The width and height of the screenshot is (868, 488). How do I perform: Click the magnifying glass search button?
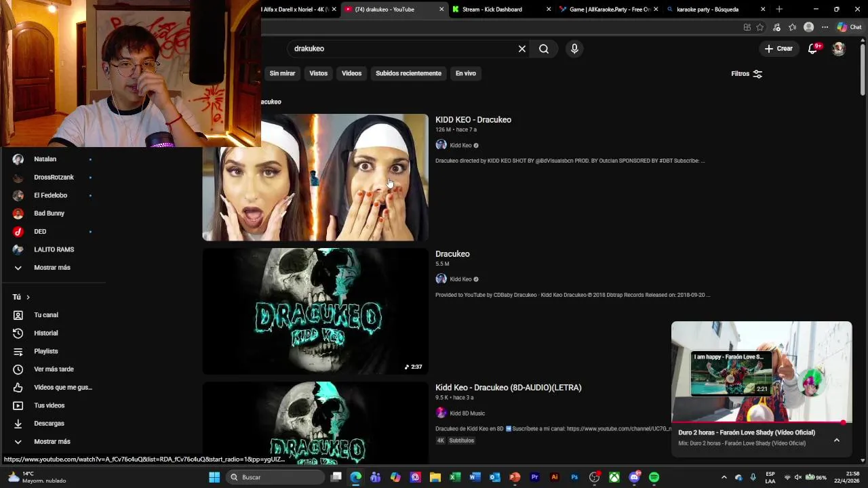544,49
